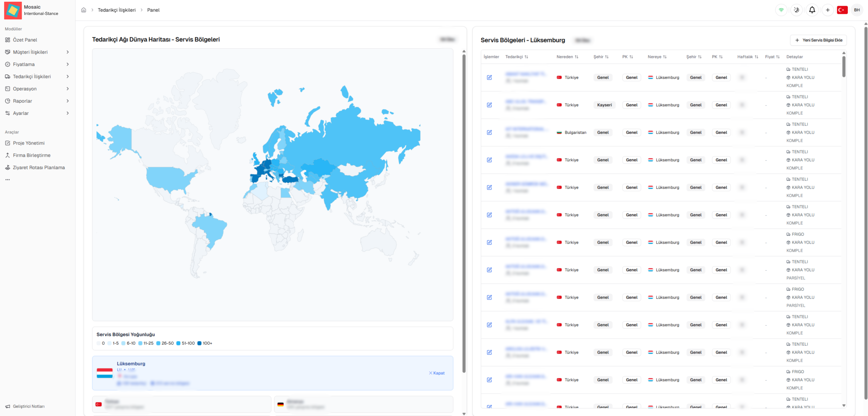Click the Panel breadcrumb

click(x=153, y=10)
